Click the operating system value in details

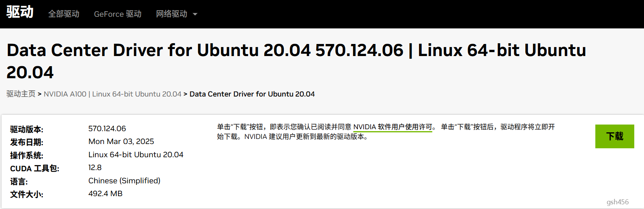pyautogui.click(x=135, y=155)
